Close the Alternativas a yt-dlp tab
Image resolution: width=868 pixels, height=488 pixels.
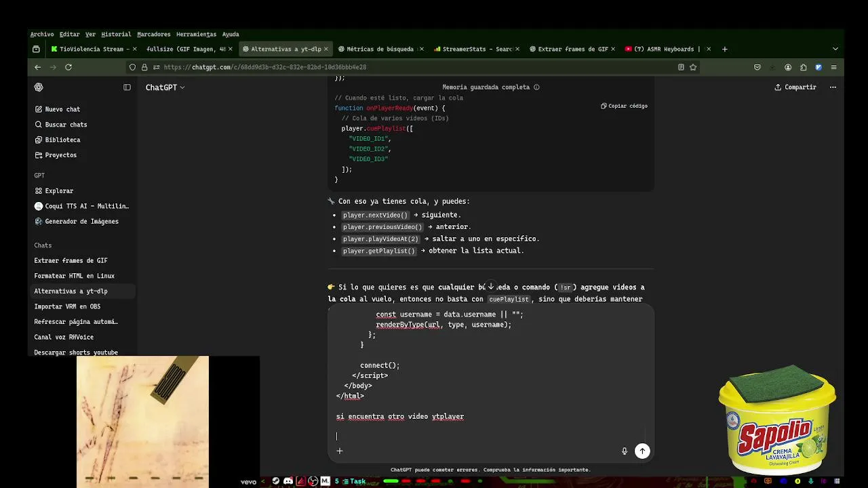point(326,49)
